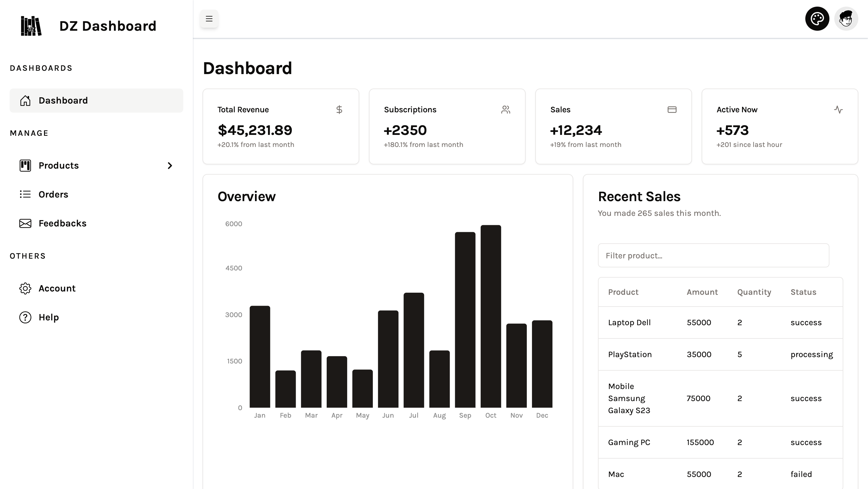This screenshot has width=868, height=489.
Task: Click the October bar in Overview chart
Action: click(x=491, y=316)
